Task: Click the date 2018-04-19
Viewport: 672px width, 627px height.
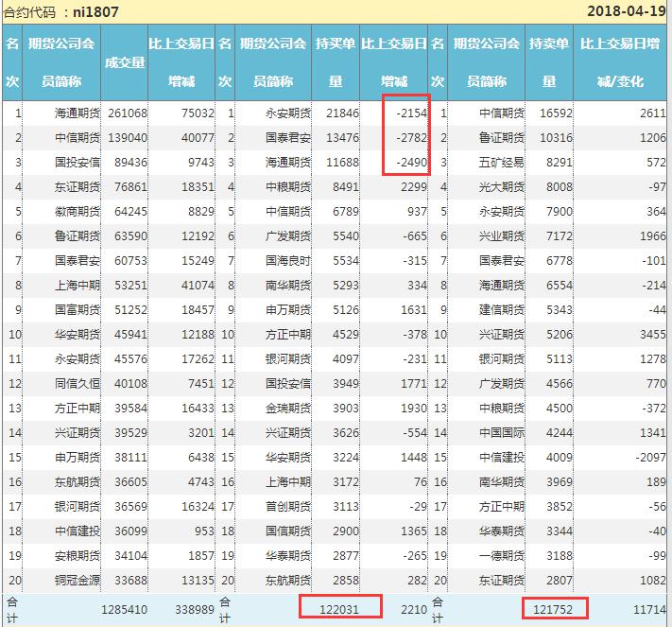Action: click(626, 11)
